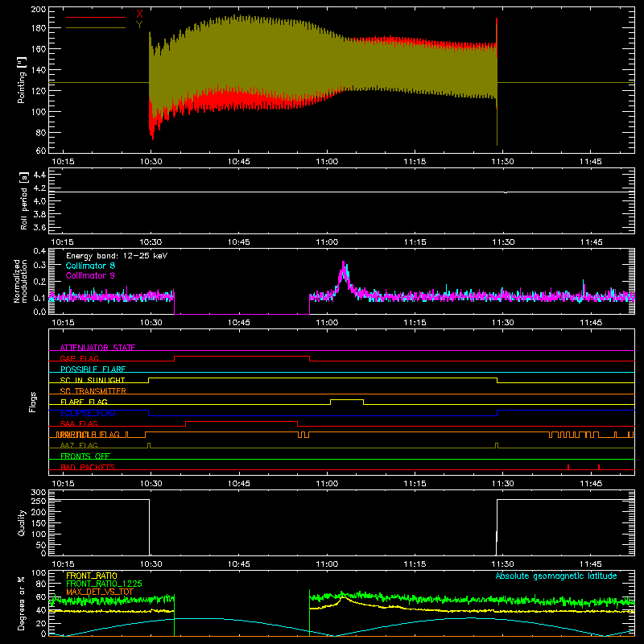644x644 pixels.
Task: Click the raised GAP_FLAG segment
Action: point(242,357)
